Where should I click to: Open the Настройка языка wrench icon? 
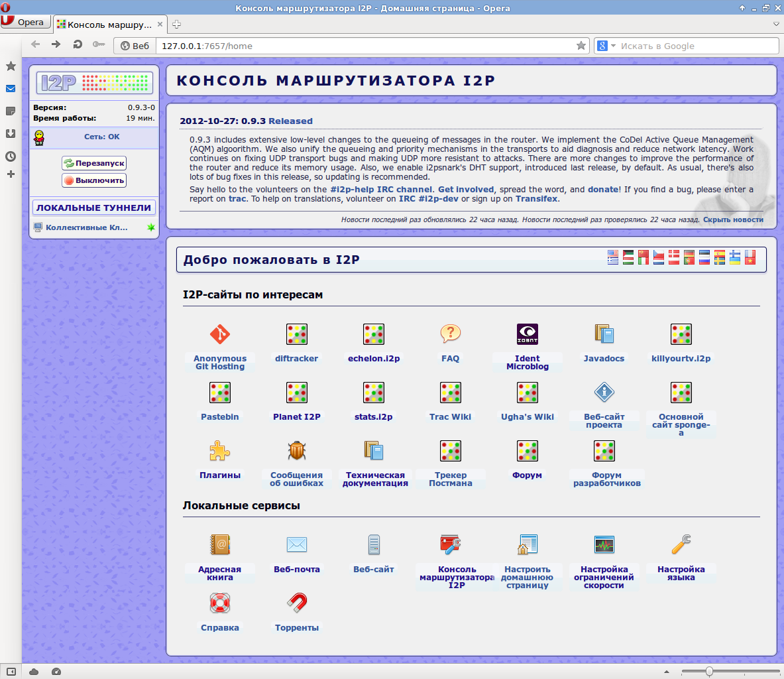coord(681,545)
